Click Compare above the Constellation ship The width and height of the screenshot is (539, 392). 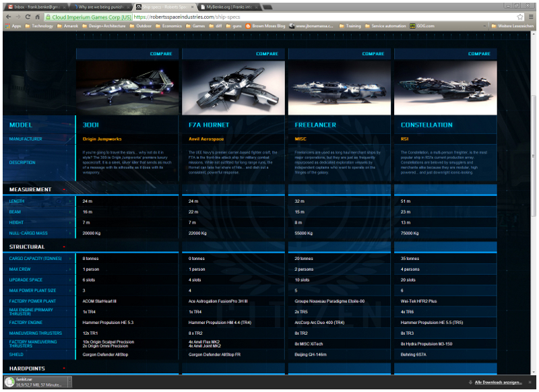479,54
